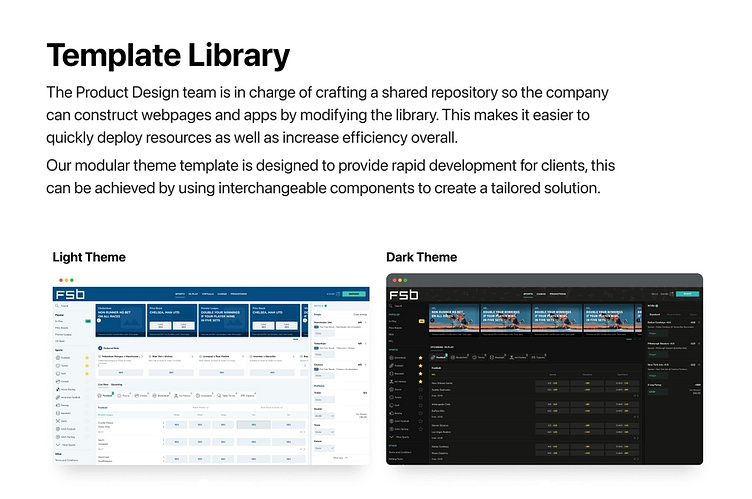Choose Ice Hockey filter chip in Light Theme
752x499 pixels.
(x=182, y=395)
